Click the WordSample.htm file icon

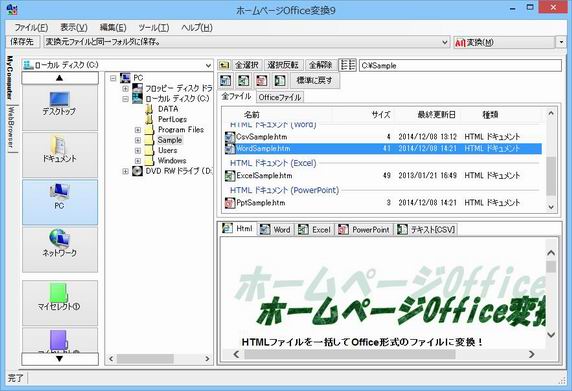tap(230, 148)
